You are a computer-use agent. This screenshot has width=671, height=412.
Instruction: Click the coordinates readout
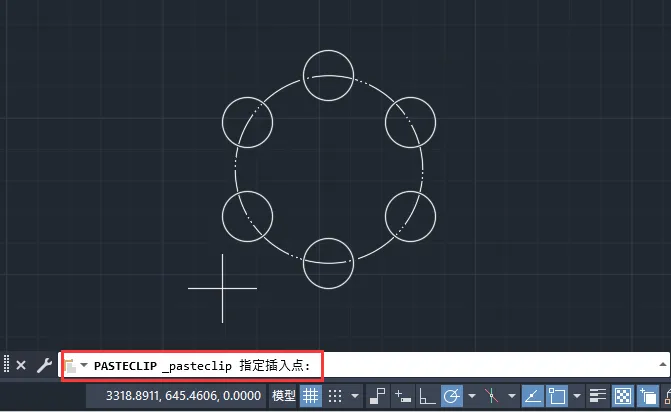pyautogui.click(x=183, y=396)
